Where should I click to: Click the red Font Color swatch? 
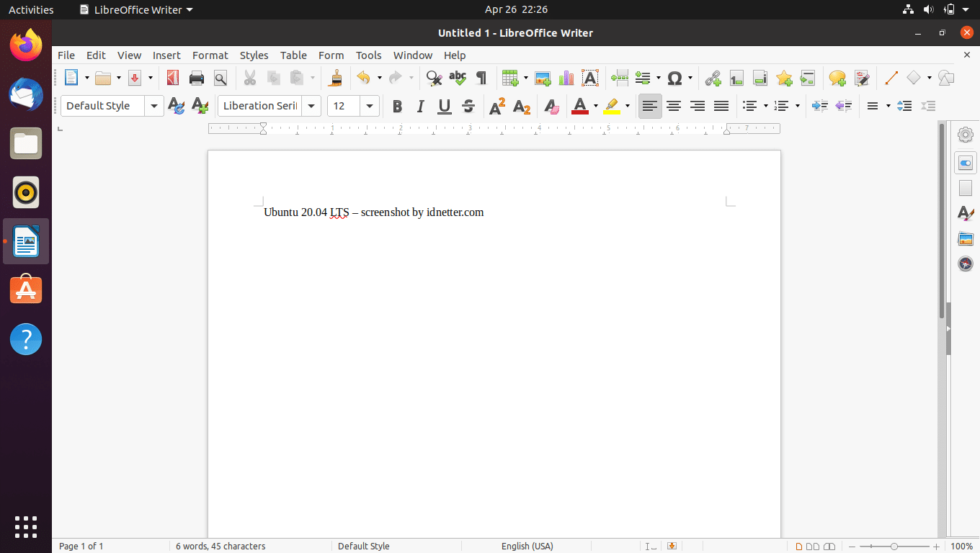click(x=580, y=107)
